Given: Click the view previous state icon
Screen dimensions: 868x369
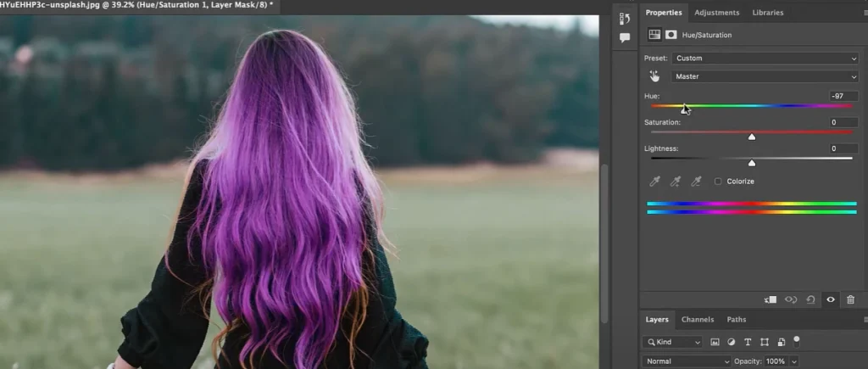Looking at the screenshot, I should tap(790, 299).
